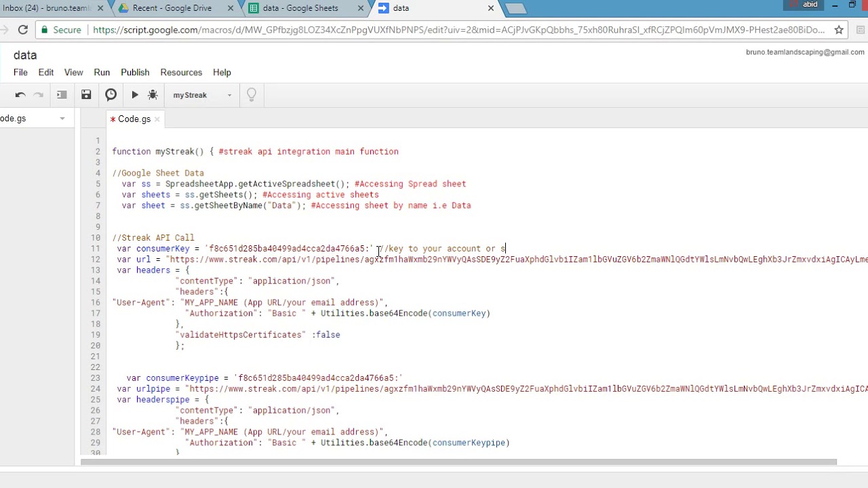Click the browser address bar URL
Viewport: 868px width, 488px height.
coord(458,30)
